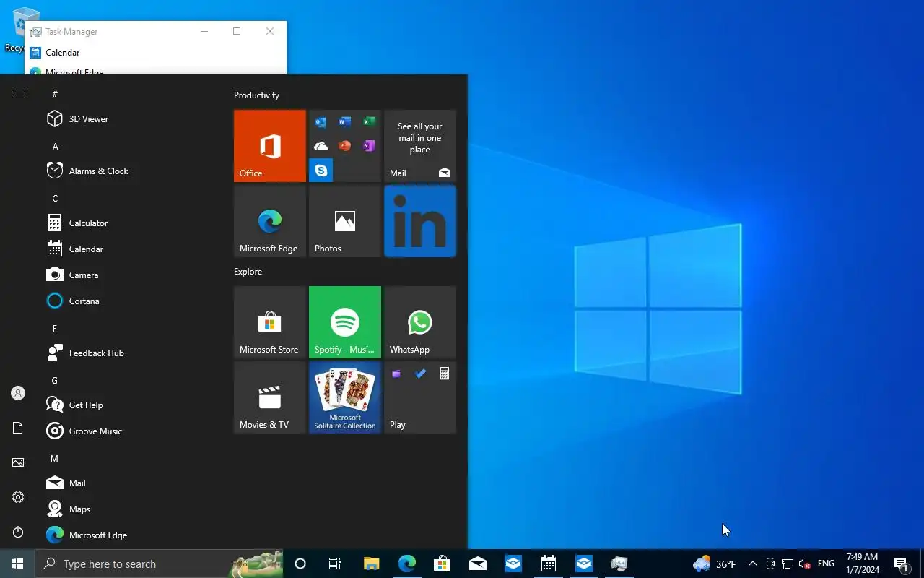This screenshot has height=578, width=924.
Task: Launch To Do checkmark in Play folder
Action: tap(420, 374)
